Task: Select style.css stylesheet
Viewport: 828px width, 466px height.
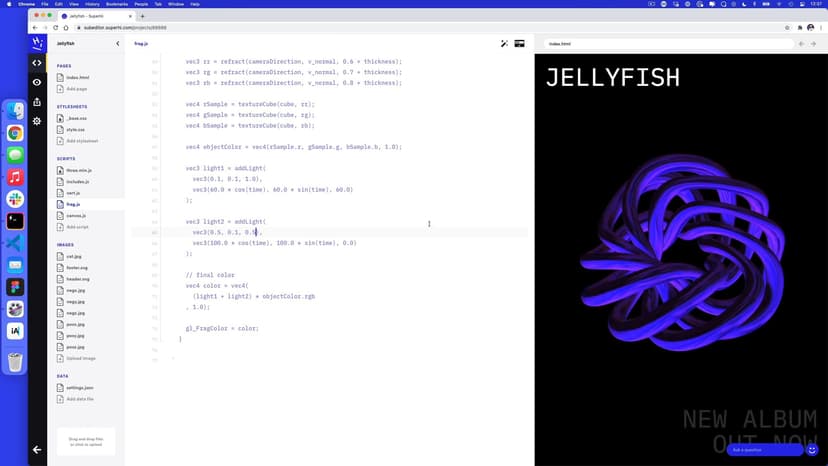Action: [76, 129]
